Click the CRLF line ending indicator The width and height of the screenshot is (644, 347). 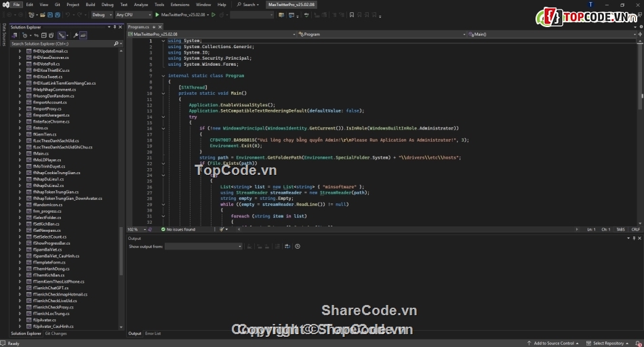pyautogui.click(x=635, y=229)
